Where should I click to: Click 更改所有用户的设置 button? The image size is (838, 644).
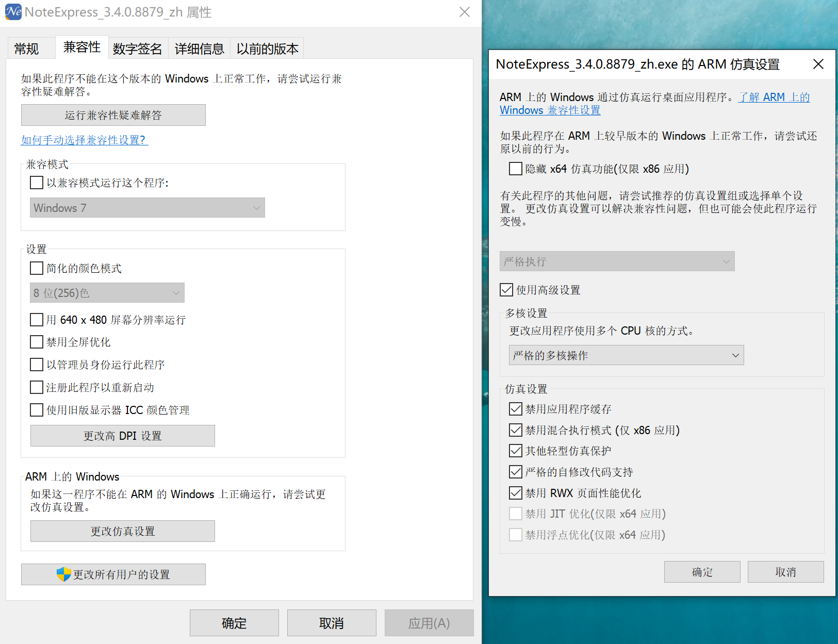pos(113,574)
